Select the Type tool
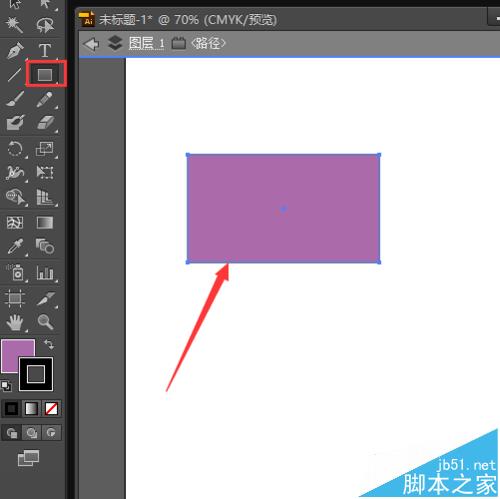The height and width of the screenshot is (499, 500). [x=45, y=51]
